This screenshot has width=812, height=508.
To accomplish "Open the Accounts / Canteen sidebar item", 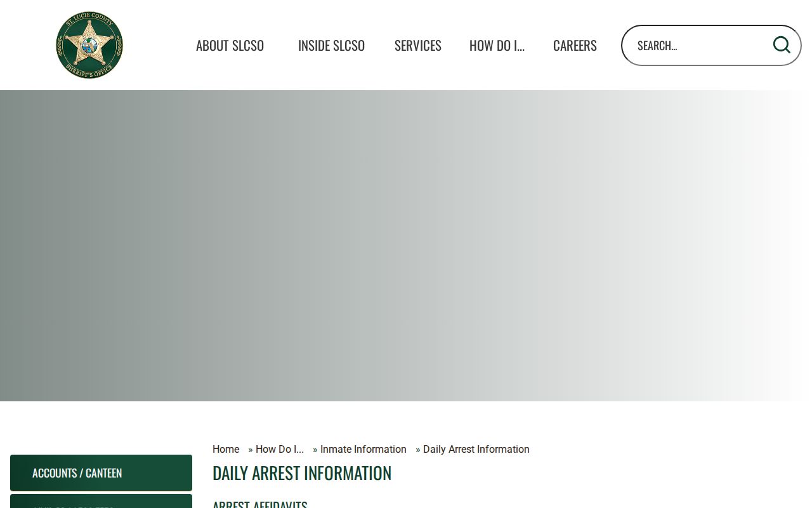I will tap(101, 472).
